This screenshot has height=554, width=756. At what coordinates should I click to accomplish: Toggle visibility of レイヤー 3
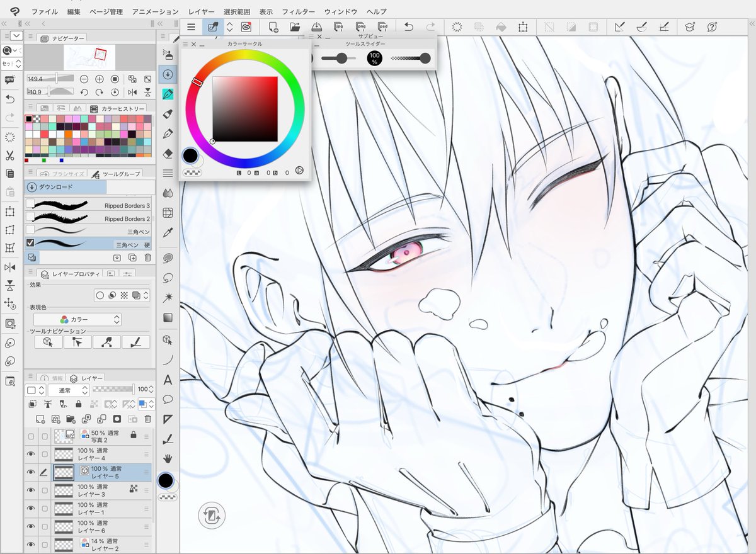click(30, 490)
